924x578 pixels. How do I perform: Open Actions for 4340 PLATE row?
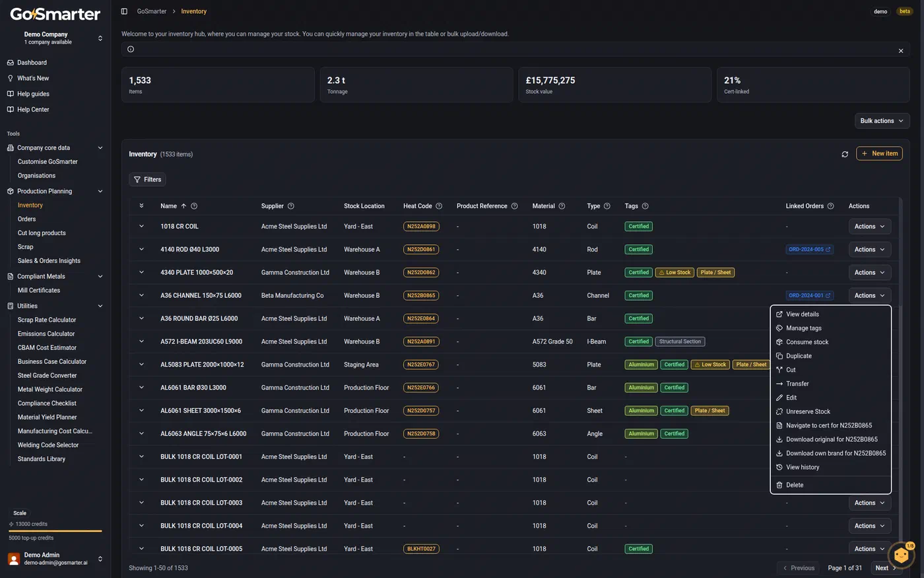(870, 273)
